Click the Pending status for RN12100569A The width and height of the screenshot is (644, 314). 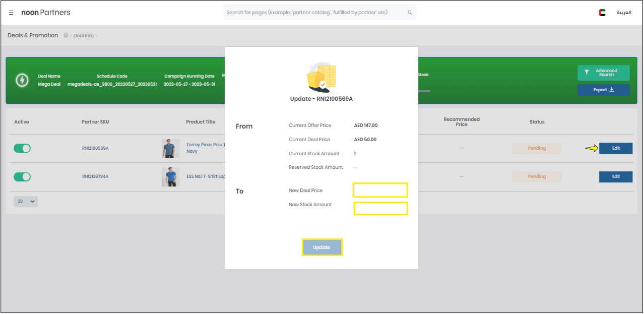(537, 148)
